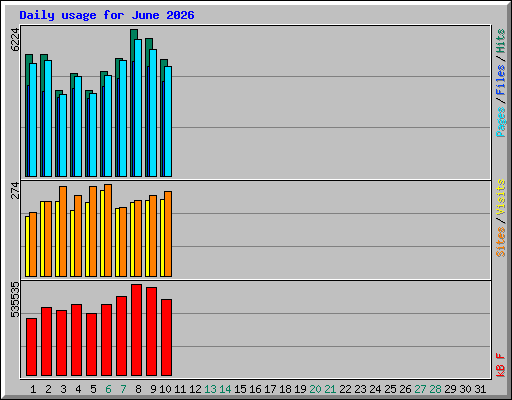The image size is (512, 400).
Task: Select day 26 on the x-axis
Action: pos(405,389)
